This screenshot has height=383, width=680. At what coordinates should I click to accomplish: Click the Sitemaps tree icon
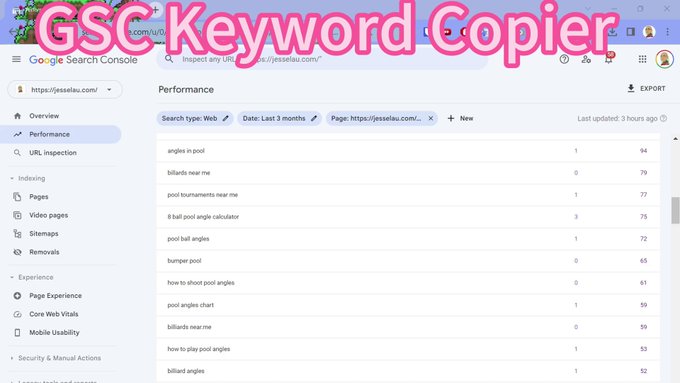coord(17,234)
